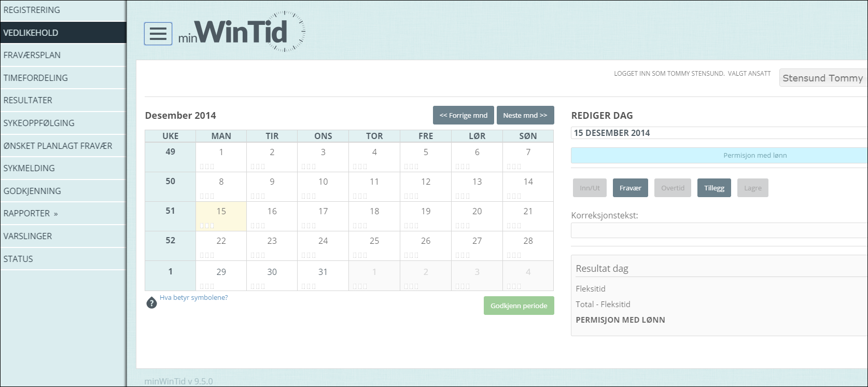Click the Total - Fleksitid row

603,304
